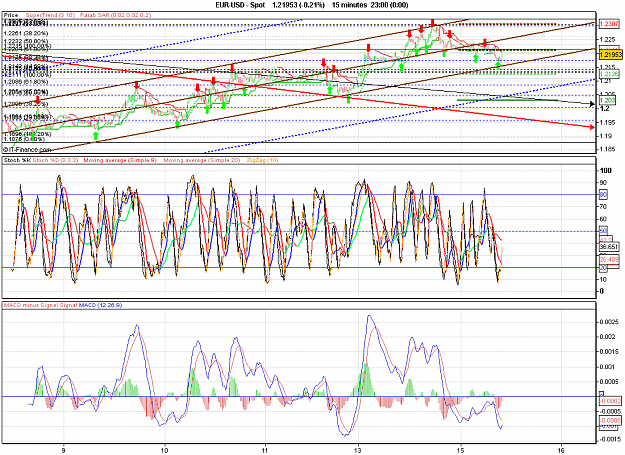The height and width of the screenshot is (455, 625).
Task: Click the 10 label on the stochastic axis
Action: tap(603, 279)
